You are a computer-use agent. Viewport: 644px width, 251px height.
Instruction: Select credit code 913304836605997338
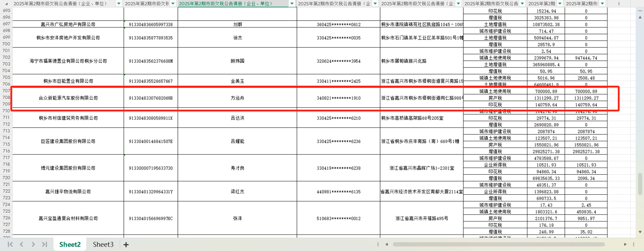point(151,24)
